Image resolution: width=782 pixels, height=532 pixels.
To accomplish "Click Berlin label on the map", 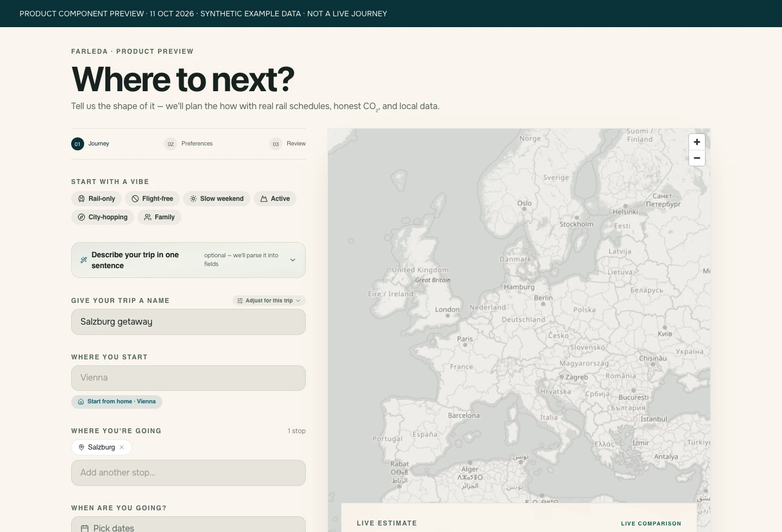I will (x=543, y=297).
